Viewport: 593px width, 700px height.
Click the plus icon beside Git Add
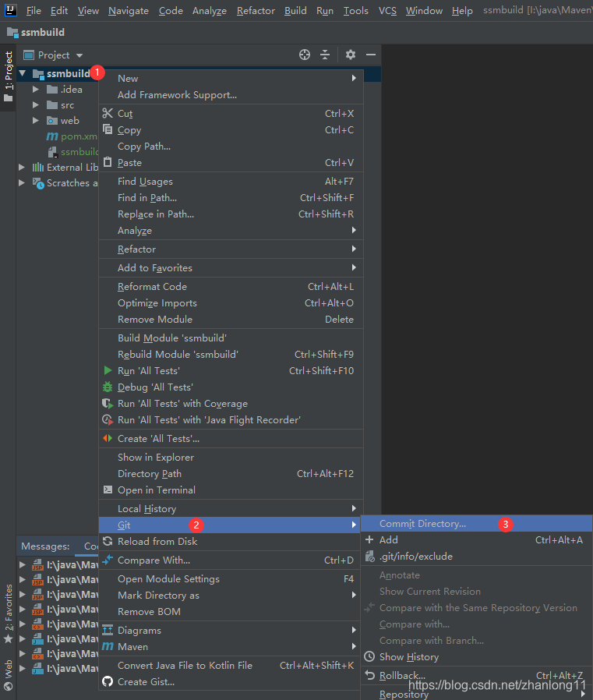click(369, 539)
